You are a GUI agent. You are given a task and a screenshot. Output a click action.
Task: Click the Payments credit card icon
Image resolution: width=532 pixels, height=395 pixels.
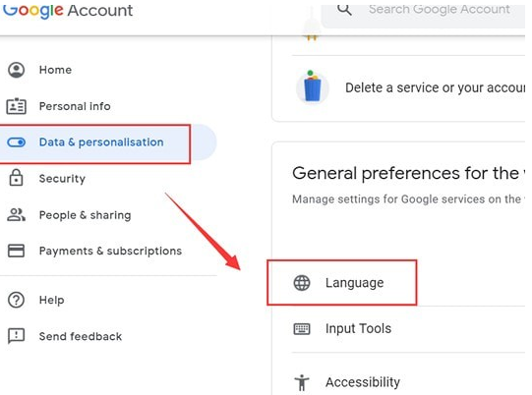(17, 251)
